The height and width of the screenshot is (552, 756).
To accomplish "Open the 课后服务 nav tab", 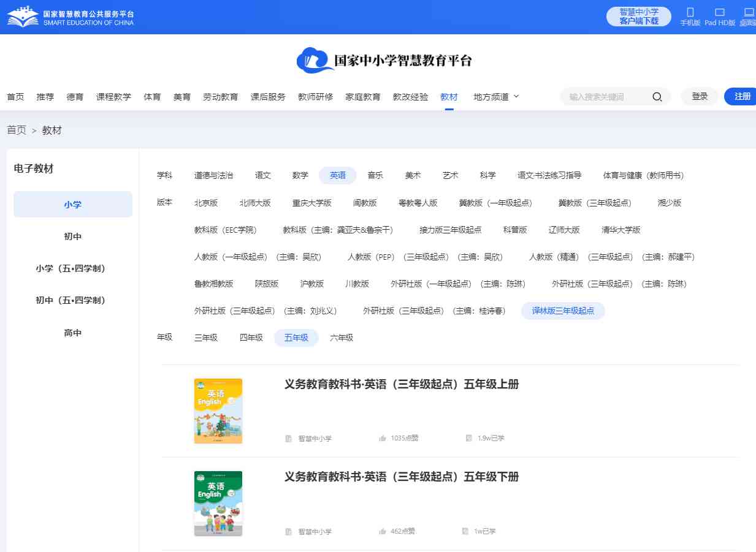I will point(268,97).
